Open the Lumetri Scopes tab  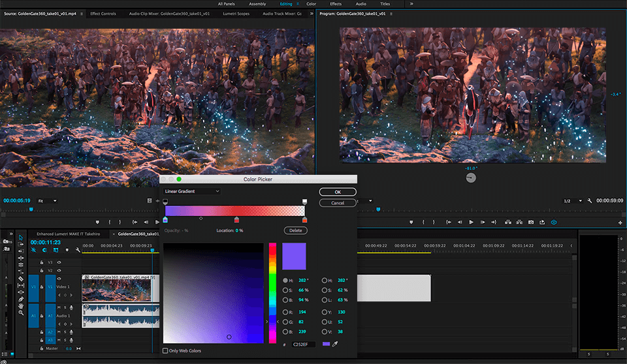tap(236, 14)
